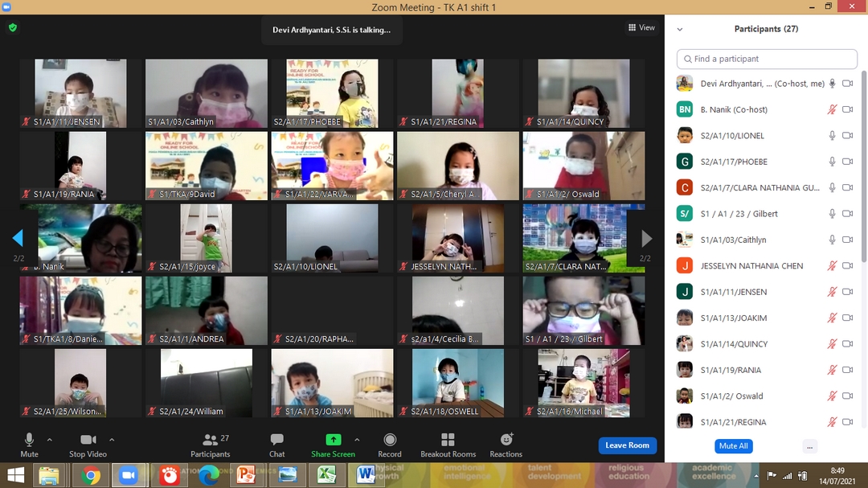Toggle microphone for S1/A1/11/JENSEN in participants list
This screenshot has height=488, width=868.
[833, 292]
